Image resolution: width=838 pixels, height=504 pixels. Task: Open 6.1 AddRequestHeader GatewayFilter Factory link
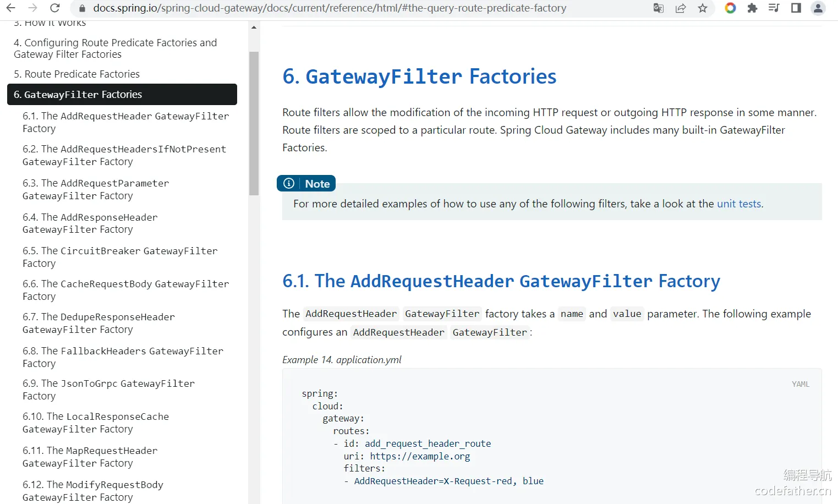125,122
